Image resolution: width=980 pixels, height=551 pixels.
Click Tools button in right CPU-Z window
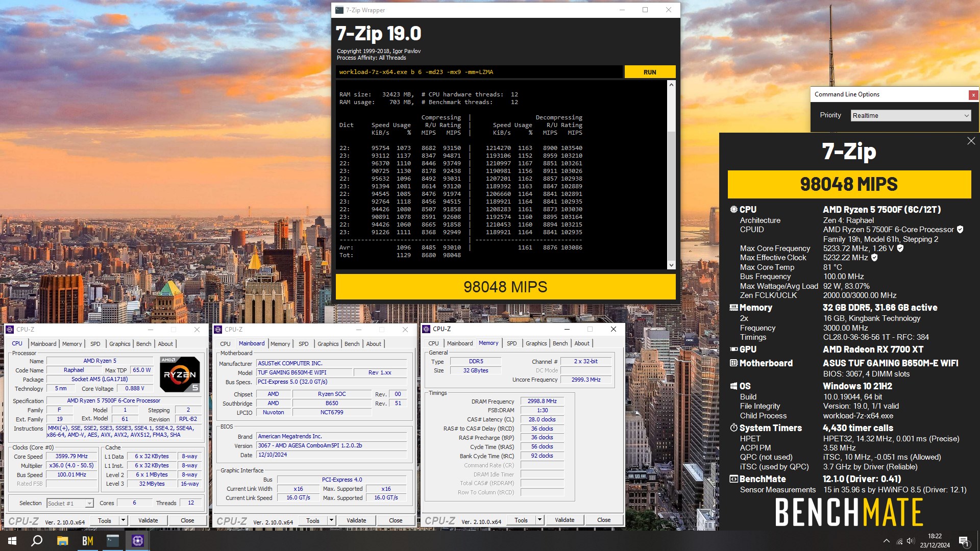(521, 520)
